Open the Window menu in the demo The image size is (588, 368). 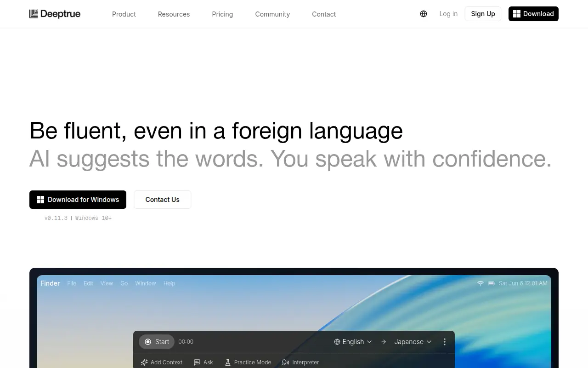[x=146, y=283]
